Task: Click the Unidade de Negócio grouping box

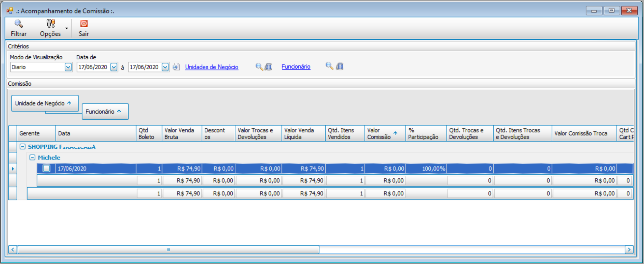Action: [45, 103]
